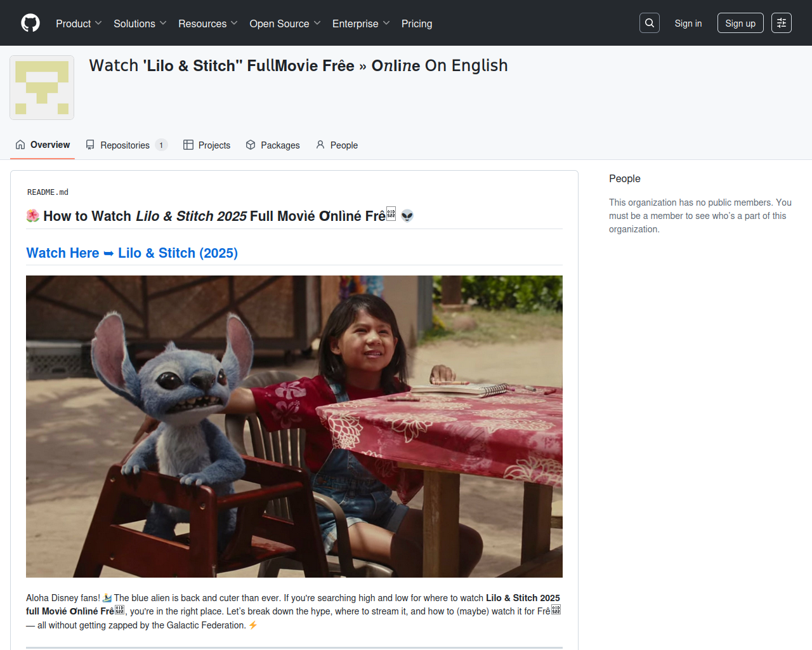The height and width of the screenshot is (650, 812).
Task: Click the People person icon
Action: 320,145
